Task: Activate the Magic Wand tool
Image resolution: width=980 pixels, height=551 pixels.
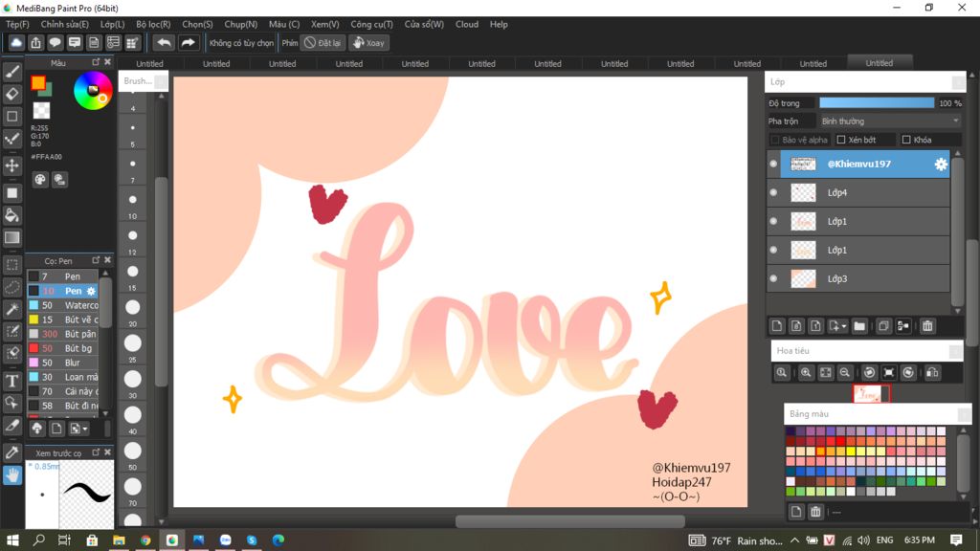Action: click(x=11, y=309)
